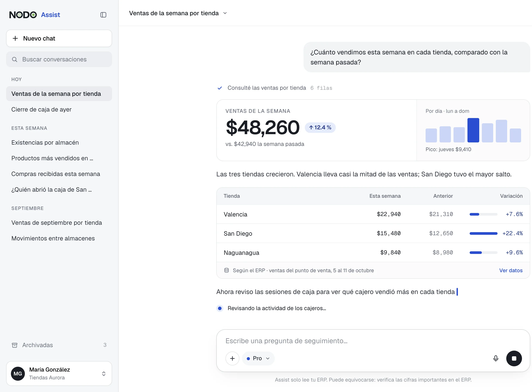Open the Archivadas conversations list
Image resolution: width=532 pixels, height=392 pixels.
59,345
